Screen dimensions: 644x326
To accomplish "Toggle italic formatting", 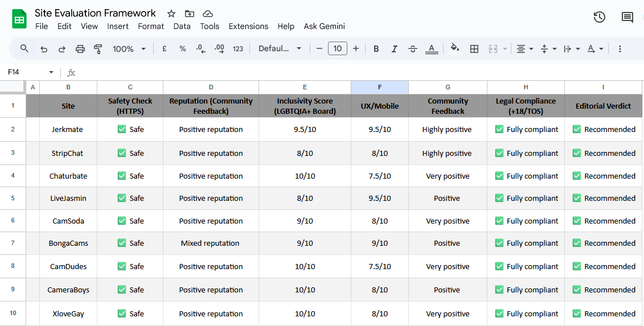I will pos(394,49).
